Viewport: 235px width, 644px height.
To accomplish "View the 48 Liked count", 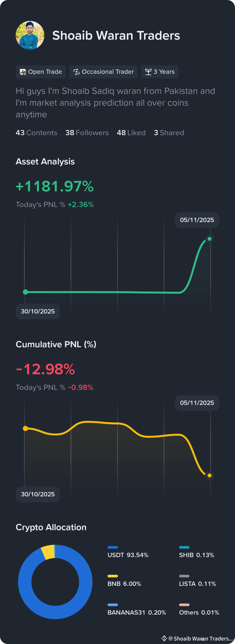I will coord(131,133).
